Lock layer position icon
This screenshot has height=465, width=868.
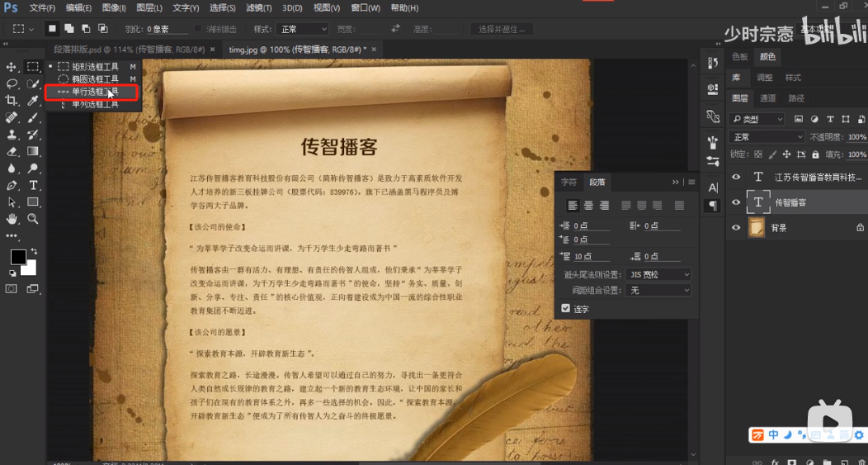tap(786, 154)
